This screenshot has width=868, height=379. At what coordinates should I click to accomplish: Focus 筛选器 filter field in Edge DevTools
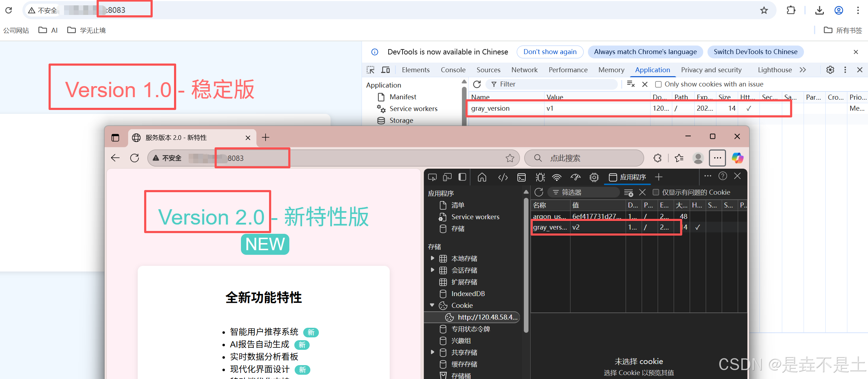[584, 192]
